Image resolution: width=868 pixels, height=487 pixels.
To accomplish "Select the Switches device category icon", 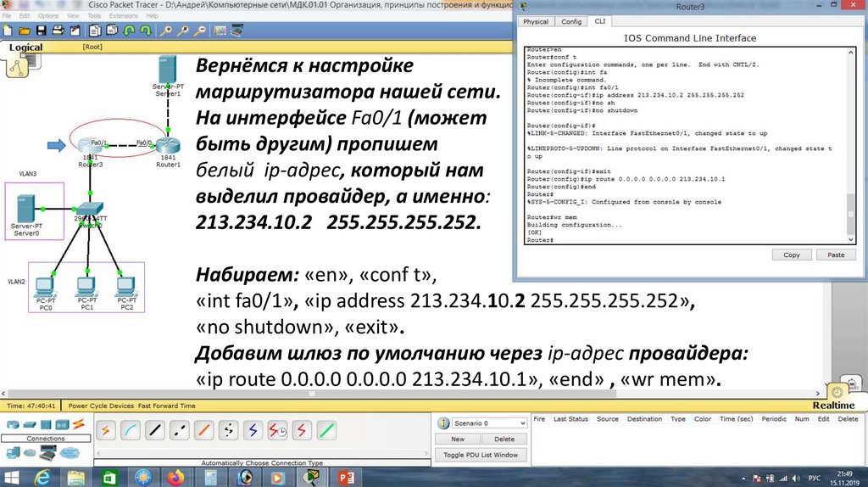I will 30,425.
